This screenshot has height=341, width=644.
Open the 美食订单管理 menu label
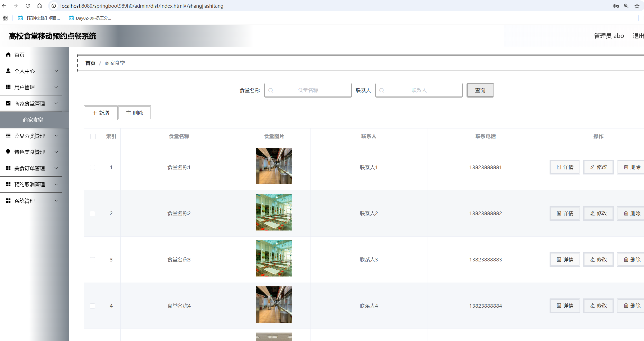(x=30, y=168)
